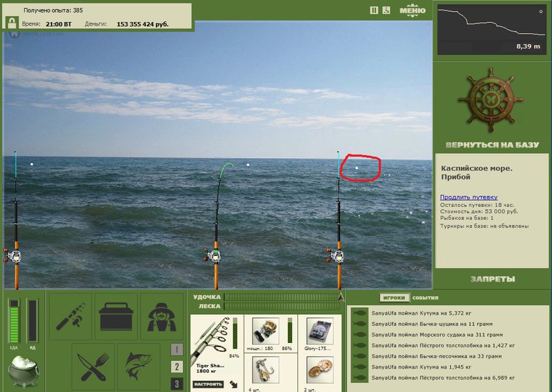Switch to the ИГРОКИ tab
552x392 pixels.
tap(394, 297)
